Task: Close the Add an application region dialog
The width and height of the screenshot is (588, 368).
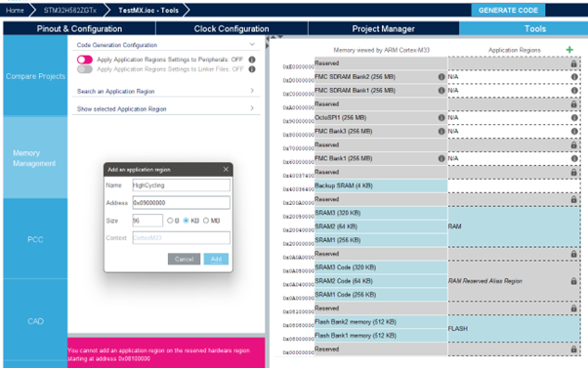Action: [x=226, y=170]
